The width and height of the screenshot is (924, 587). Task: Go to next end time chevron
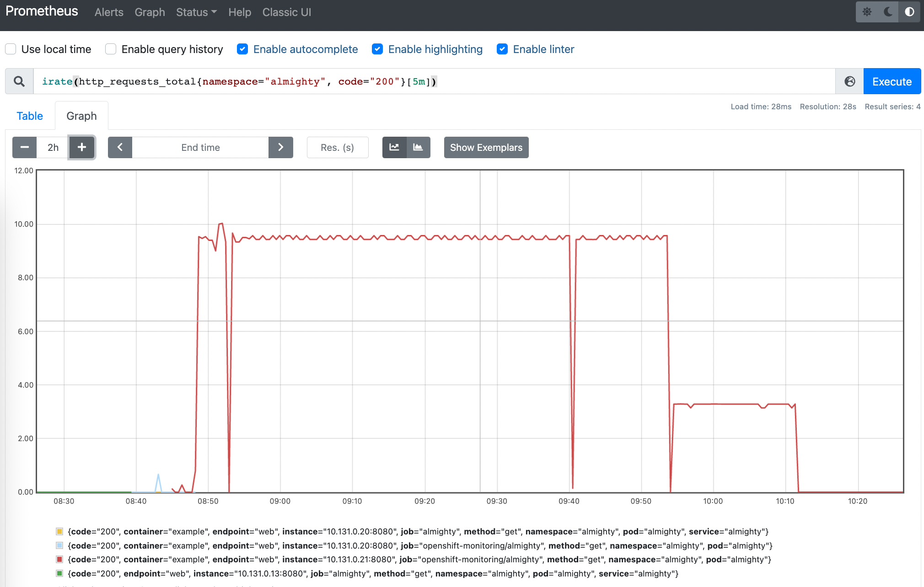click(x=280, y=147)
